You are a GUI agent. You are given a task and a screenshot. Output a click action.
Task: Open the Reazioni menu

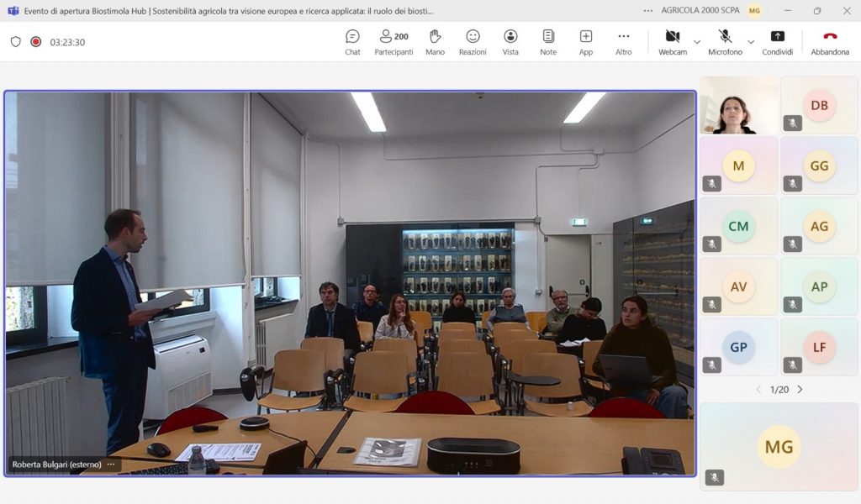coord(473,41)
